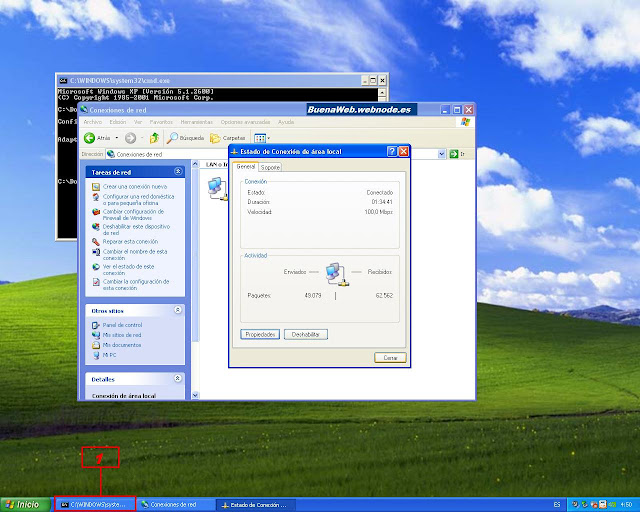640x512 pixels.
Task: Click the Deshabilitar button
Action: coord(306,334)
